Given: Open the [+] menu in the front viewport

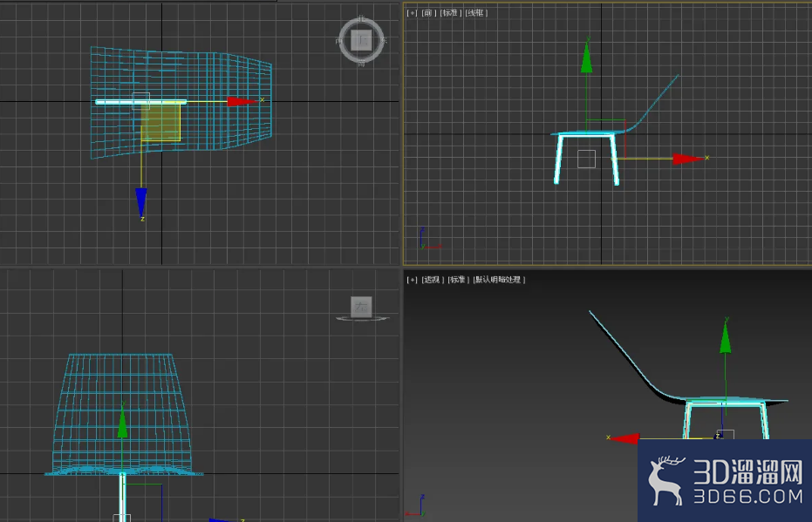Looking at the screenshot, I should [x=412, y=13].
